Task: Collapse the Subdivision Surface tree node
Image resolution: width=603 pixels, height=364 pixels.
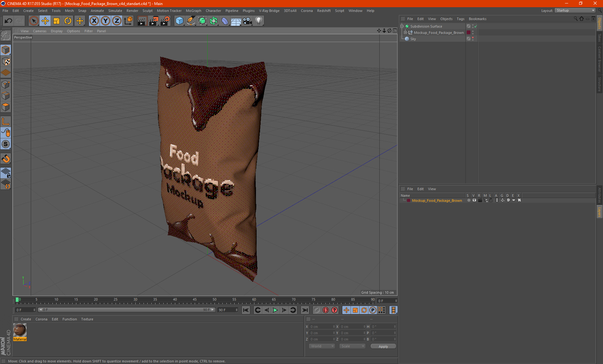Action: [402, 26]
